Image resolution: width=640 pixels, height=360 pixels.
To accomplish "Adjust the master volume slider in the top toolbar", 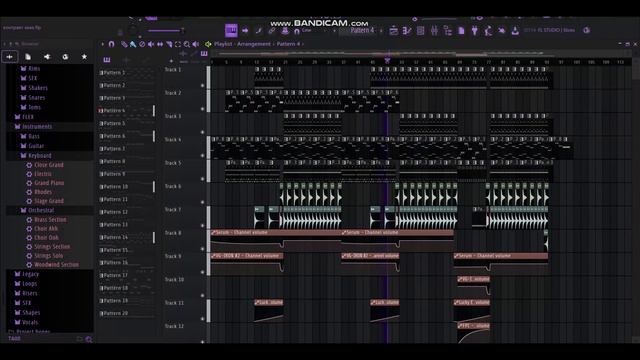I will [165, 31].
